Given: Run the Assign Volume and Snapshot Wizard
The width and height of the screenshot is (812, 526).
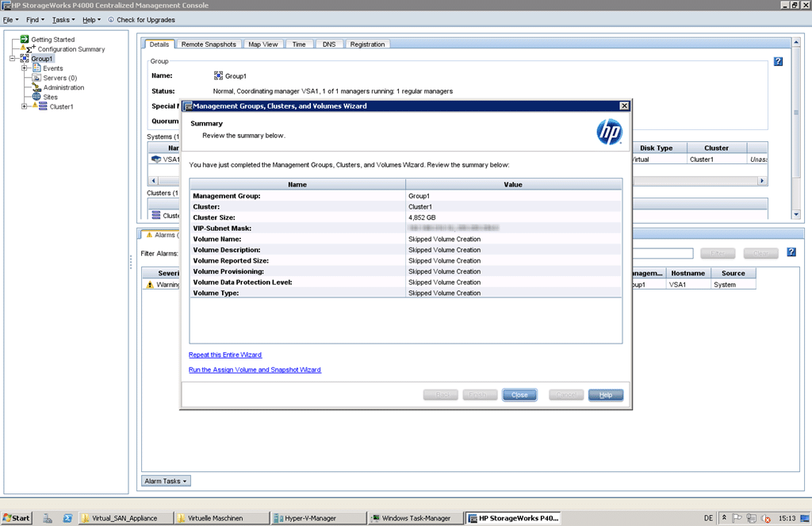Looking at the screenshot, I should [255, 370].
